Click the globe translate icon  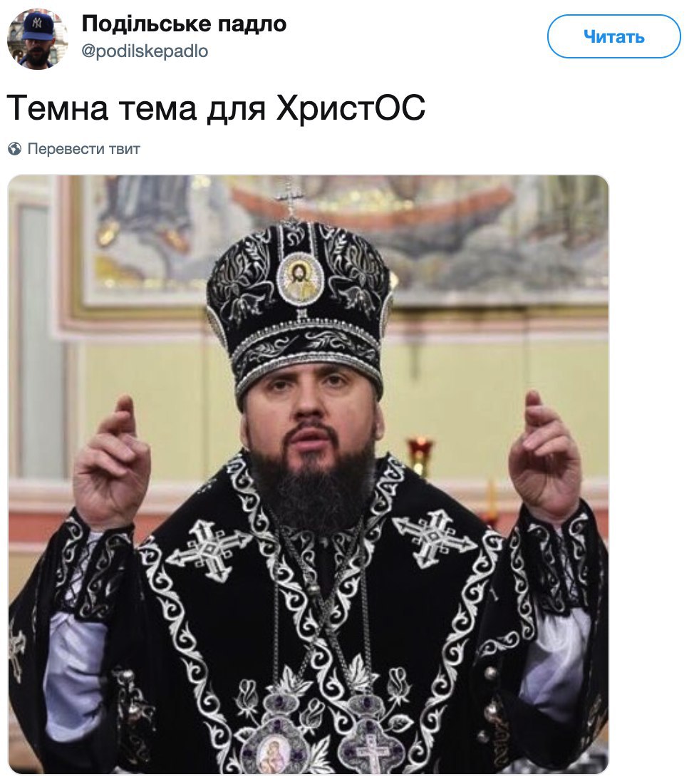15,149
